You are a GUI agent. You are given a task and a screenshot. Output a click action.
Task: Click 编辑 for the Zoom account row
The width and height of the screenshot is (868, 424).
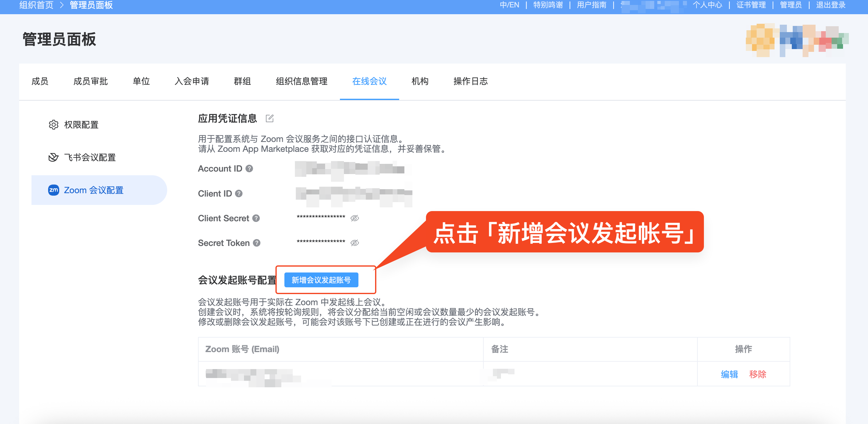click(729, 374)
